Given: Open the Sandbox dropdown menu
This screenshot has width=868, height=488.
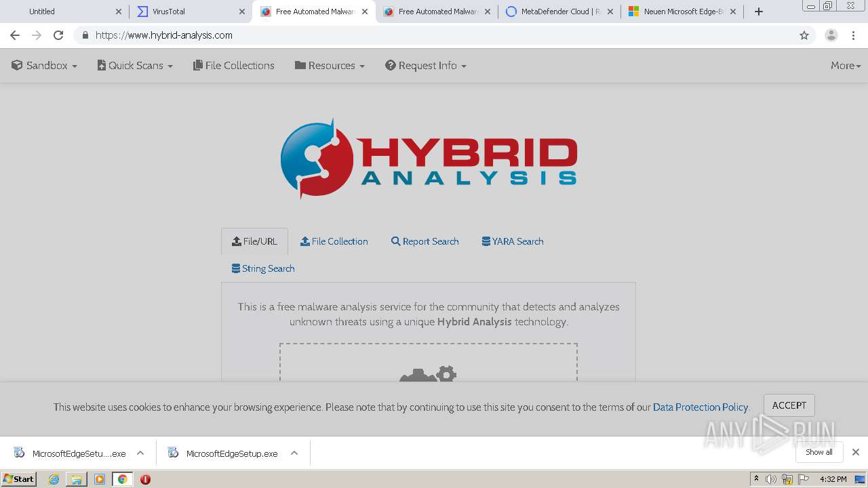Looking at the screenshot, I should [x=44, y=66].
